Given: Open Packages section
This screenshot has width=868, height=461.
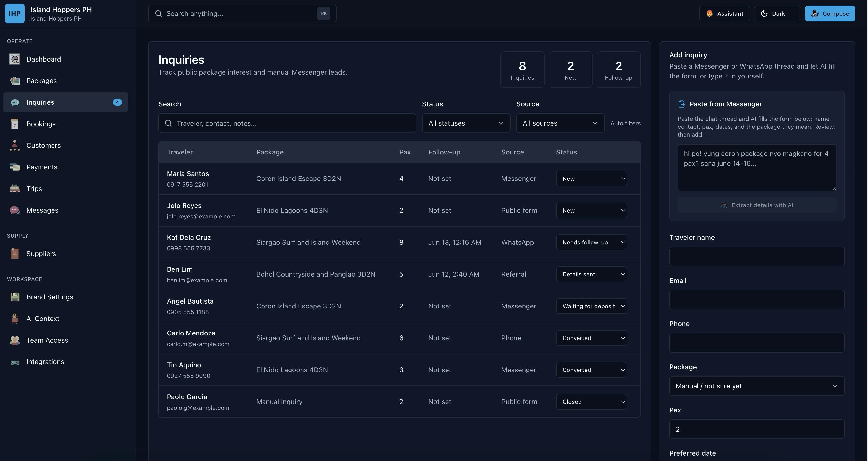Looking at the screenshot, I should pyautogui.click(x=65, y=81).
